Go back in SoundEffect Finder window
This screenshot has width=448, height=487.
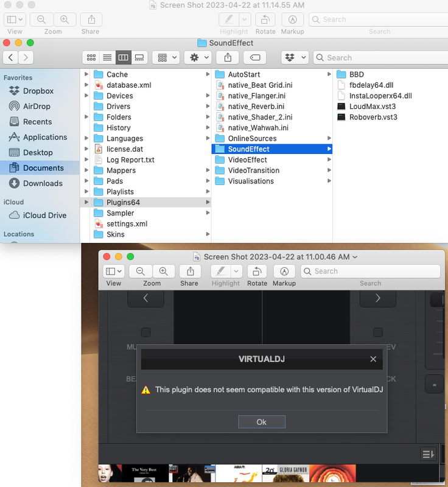pyautogui.click(x=10, y=57)
